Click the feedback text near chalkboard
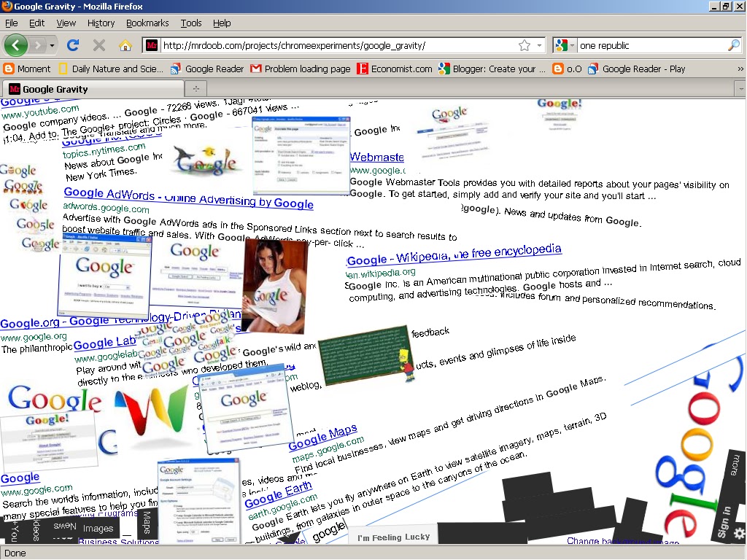 point(430,332)
